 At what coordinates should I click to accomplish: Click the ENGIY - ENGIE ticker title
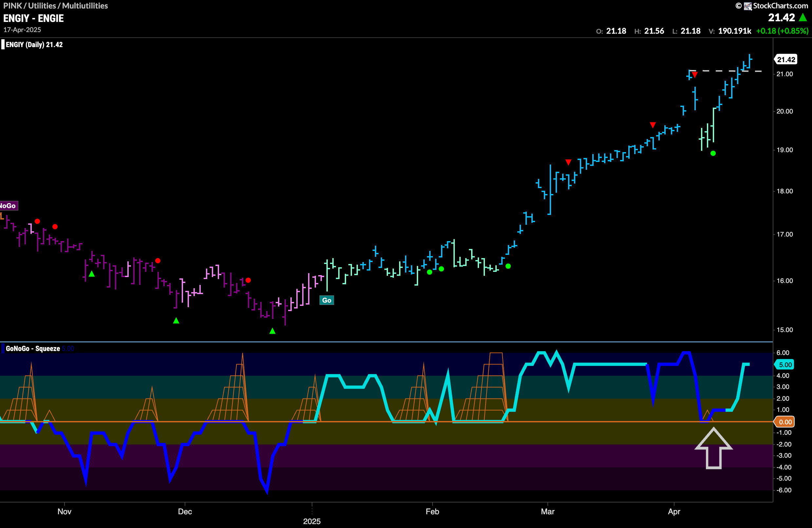(x=33, y=18)
